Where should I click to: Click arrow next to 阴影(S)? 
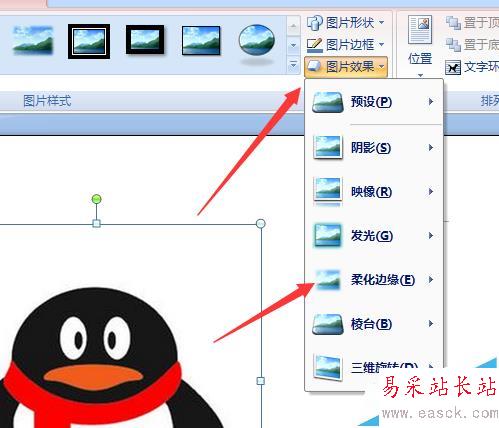[x=431, y=147]
